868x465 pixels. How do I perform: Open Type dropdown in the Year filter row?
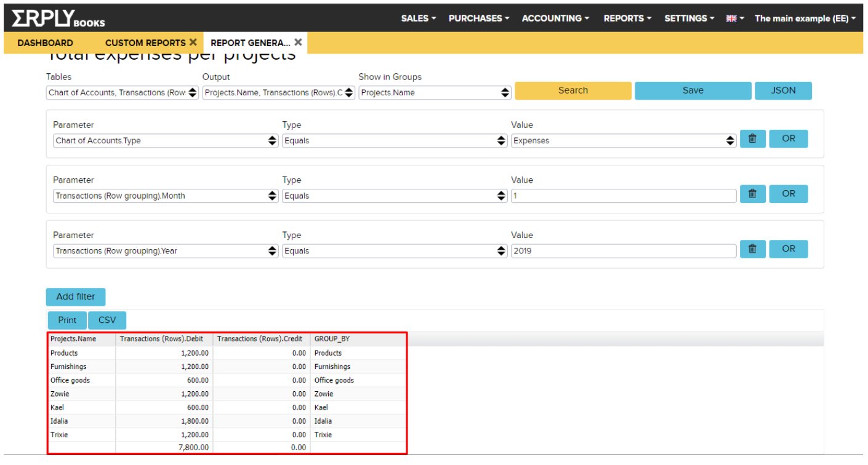(395, 252)
